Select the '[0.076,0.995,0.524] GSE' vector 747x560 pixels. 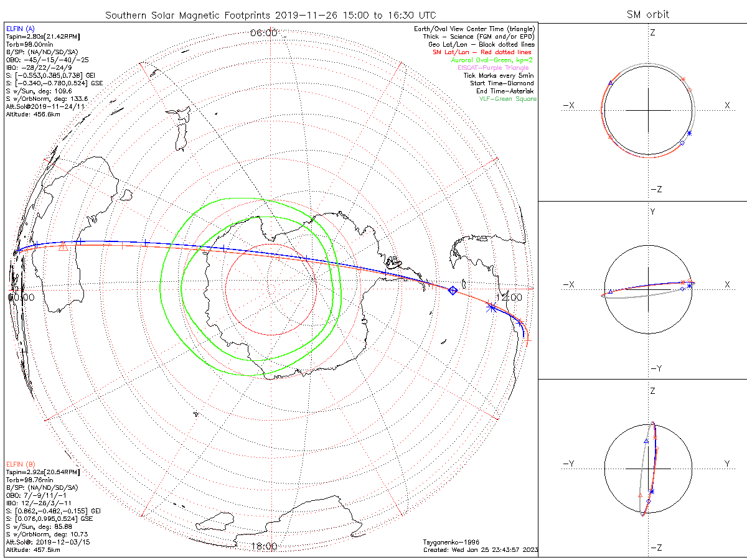click(54, 519)
